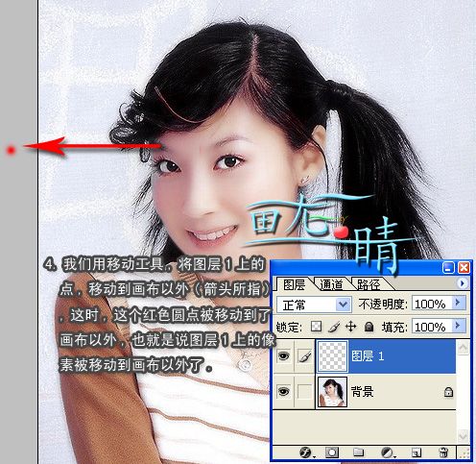476x464 pixels.
Task: Add layer mask from panel bottom
Action: click(332, 452)
